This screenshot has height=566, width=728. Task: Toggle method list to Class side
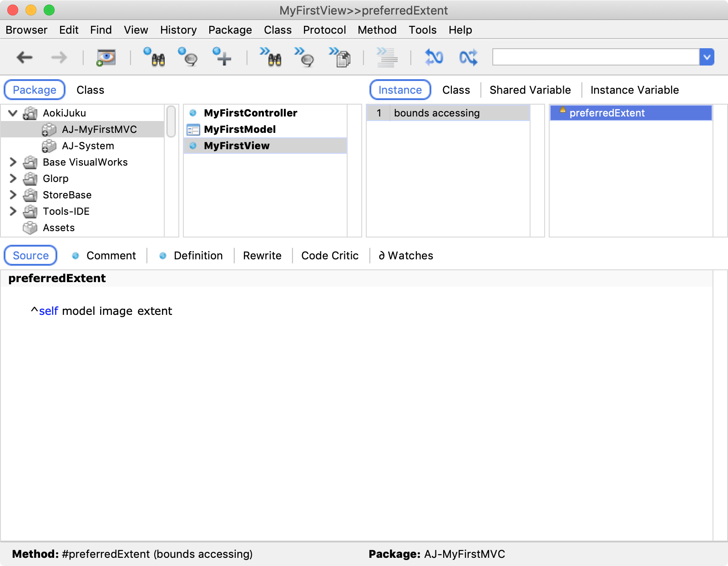point(456,90)
